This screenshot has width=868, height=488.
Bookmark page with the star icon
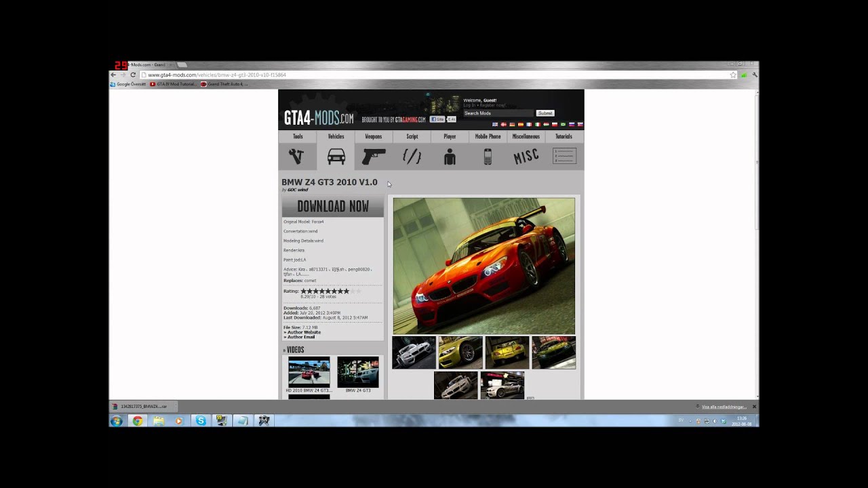[733, 75]
